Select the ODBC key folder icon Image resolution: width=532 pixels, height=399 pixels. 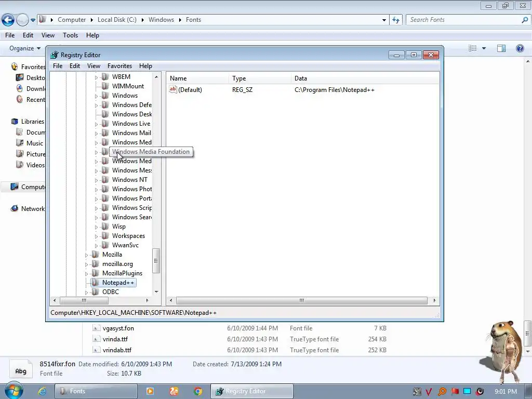pos(96,292)
